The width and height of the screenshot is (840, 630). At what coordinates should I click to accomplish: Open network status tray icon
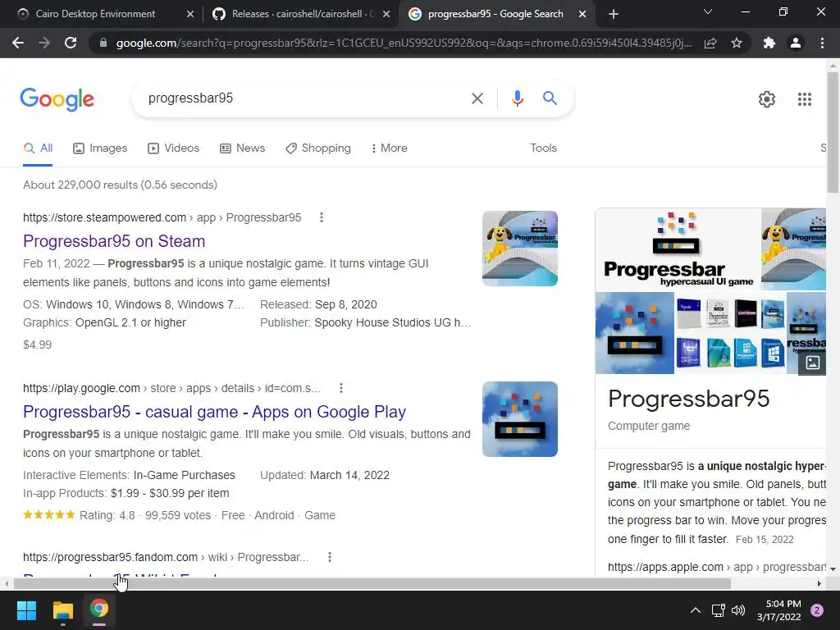tap(718, 610)
